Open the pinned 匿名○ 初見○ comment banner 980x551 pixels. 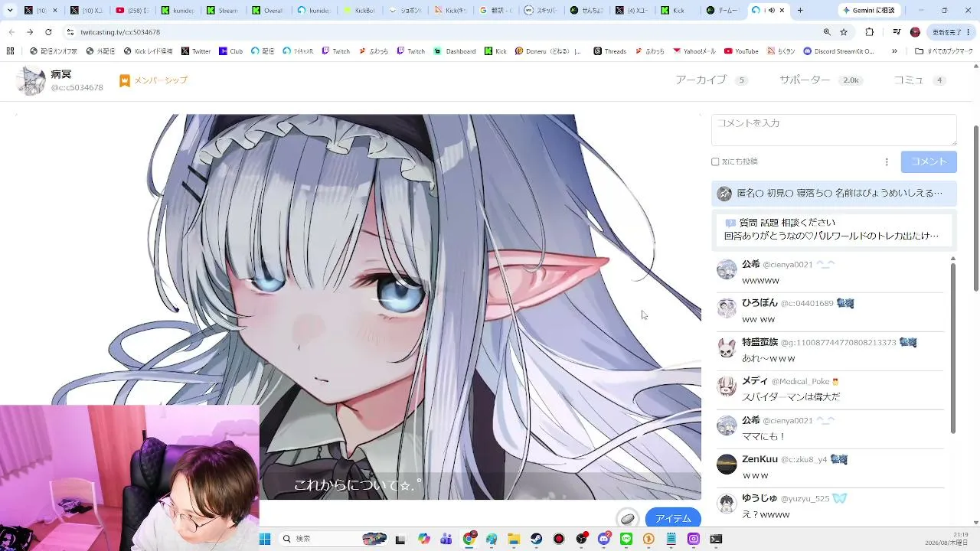[834, 194]
